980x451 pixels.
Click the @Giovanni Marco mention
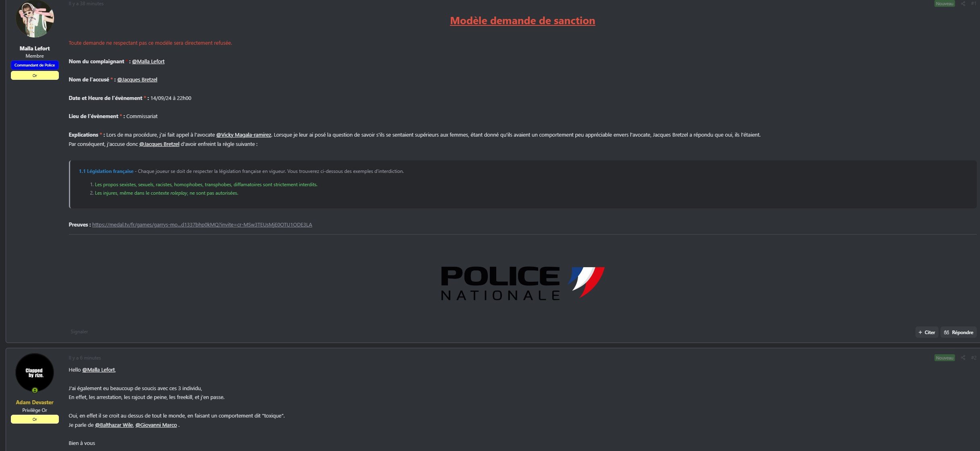pos(156,425)
